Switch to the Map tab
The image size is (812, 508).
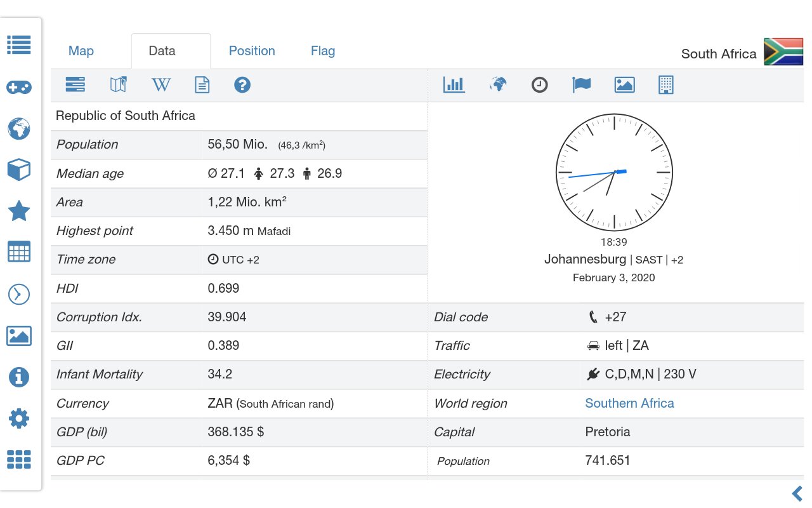[81, 51]
